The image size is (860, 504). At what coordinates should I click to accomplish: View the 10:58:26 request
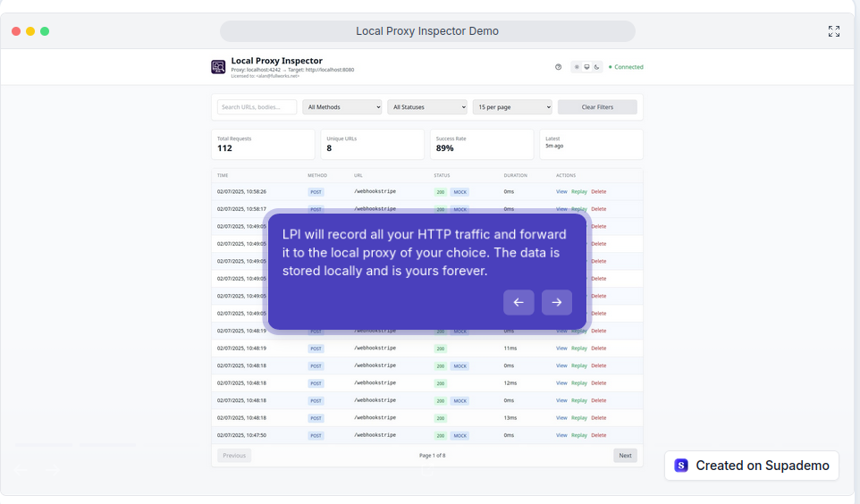coord(561,191)
